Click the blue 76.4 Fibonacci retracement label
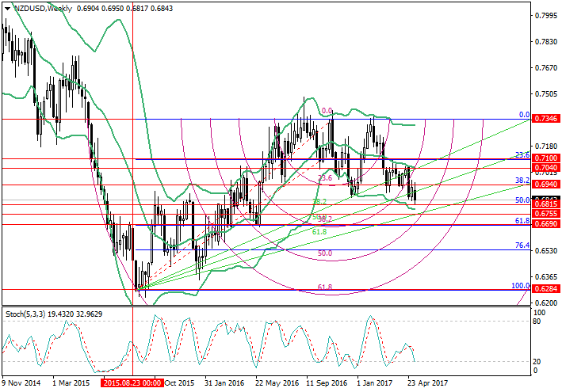 click(522, 245)
